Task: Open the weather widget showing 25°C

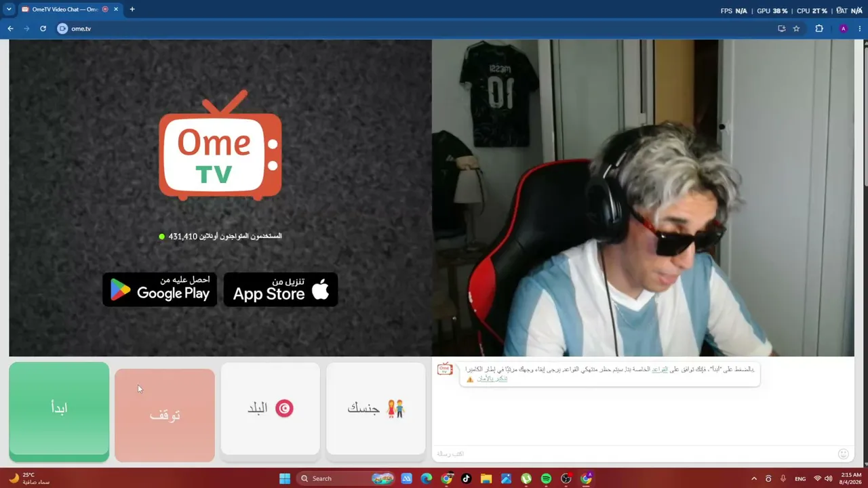Action: tap(28, 479)
